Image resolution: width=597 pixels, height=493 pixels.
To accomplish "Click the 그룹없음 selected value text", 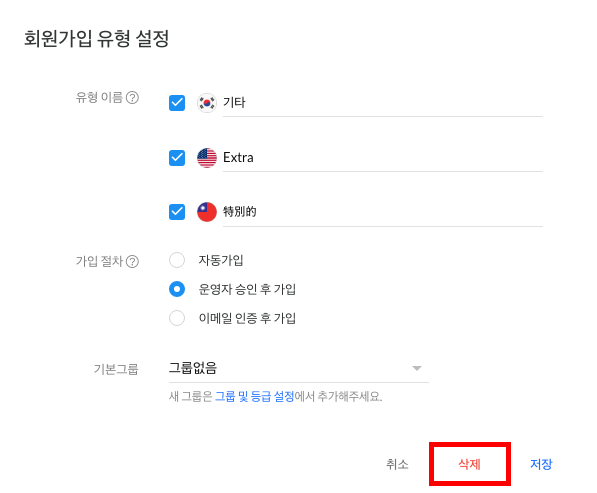I will click(x=193, y=368).
